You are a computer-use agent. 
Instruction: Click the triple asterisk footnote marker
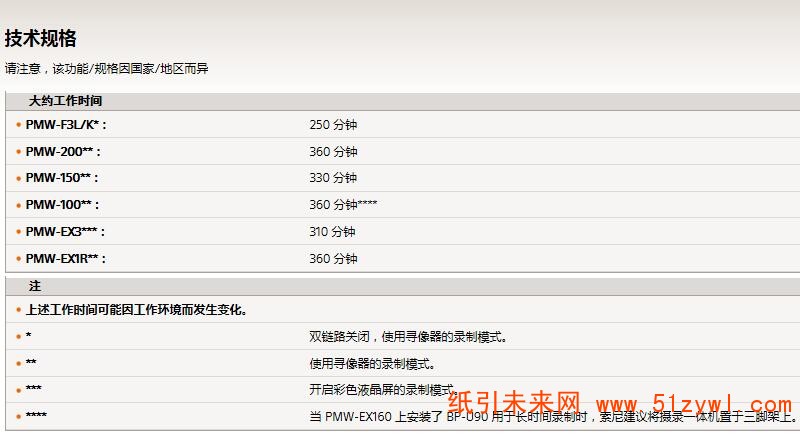tap(34, 388)
